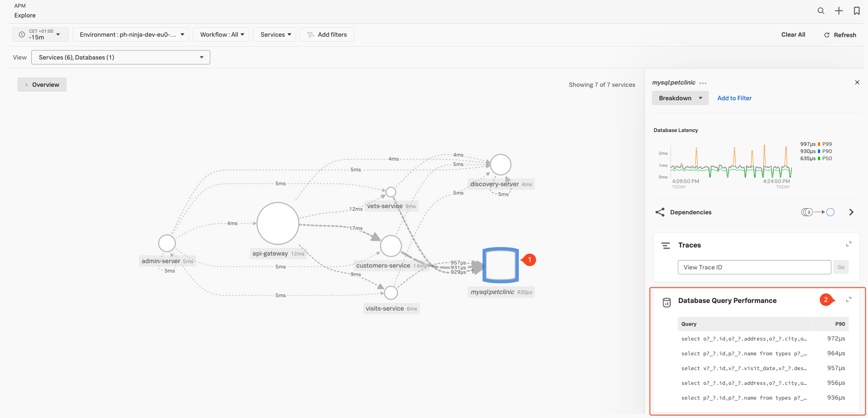Click the search magnifier icon
Viewport: 868px width, 418px height.
[x=821, y=11]
